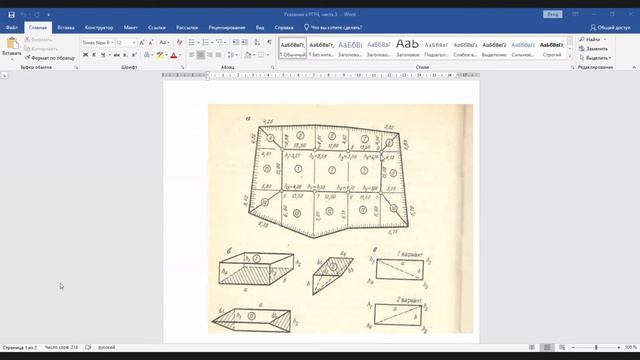
Task: Open the Change Case (Aa) dropdown
Action: coord(164,42)
